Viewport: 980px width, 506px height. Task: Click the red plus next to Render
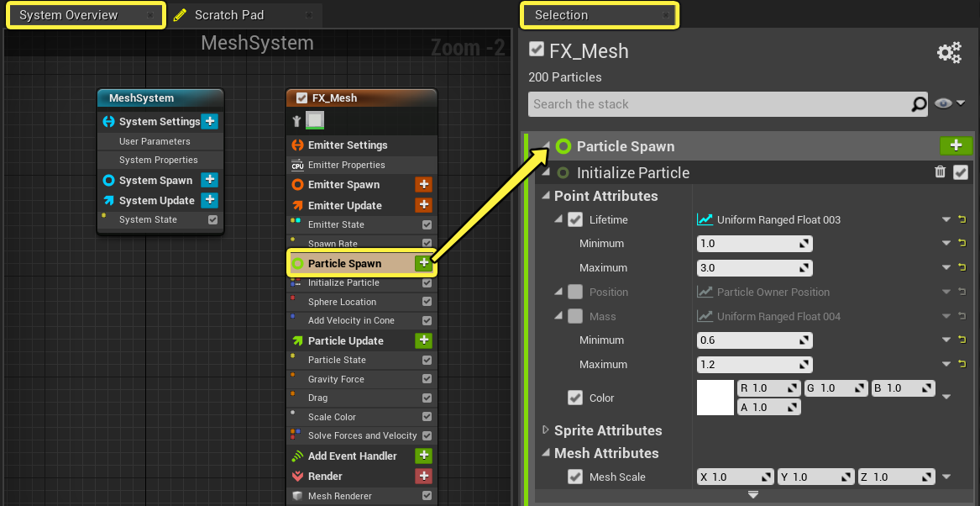pos(424,476)
